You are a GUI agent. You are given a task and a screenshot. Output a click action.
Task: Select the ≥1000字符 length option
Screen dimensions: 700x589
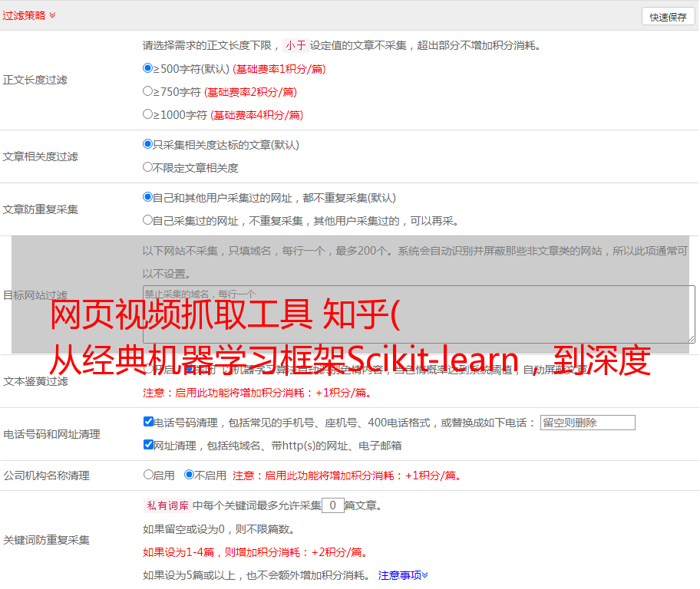tap(147, 114)
